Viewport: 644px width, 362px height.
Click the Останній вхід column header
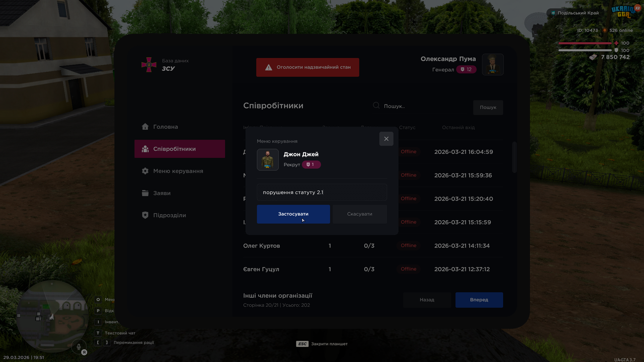click(458, 128)
